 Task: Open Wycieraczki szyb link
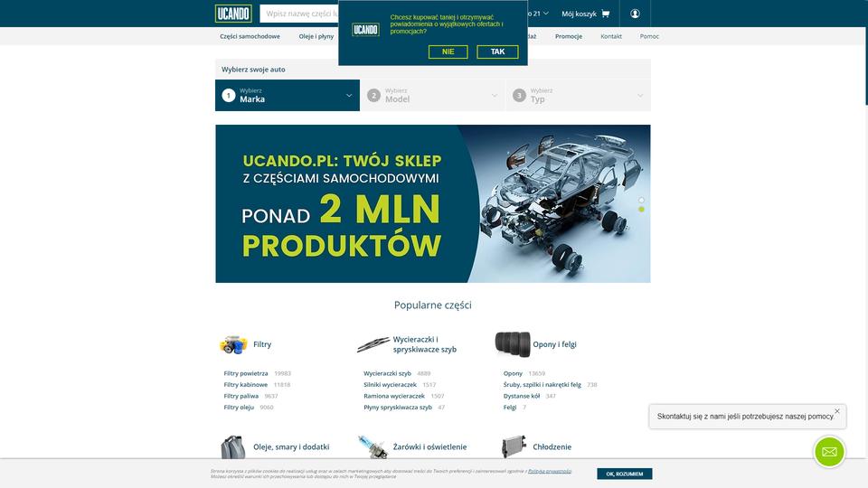[x=387, y=373]
